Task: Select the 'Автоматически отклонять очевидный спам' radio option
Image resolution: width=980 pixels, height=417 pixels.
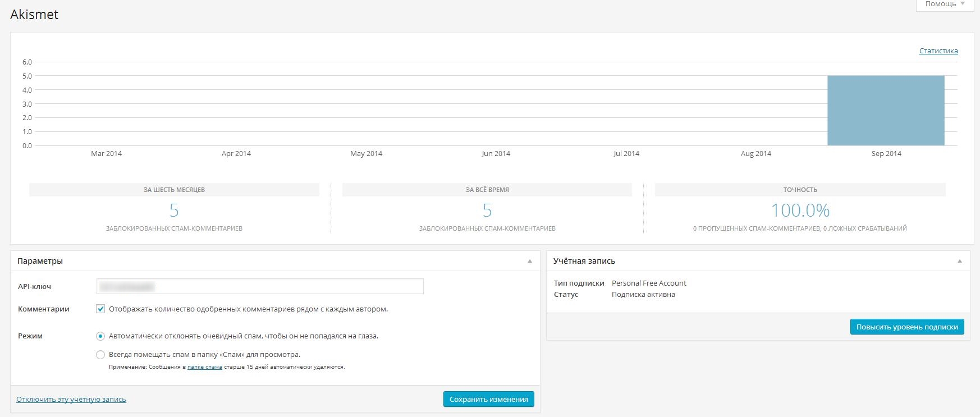Action: point(100,336)
